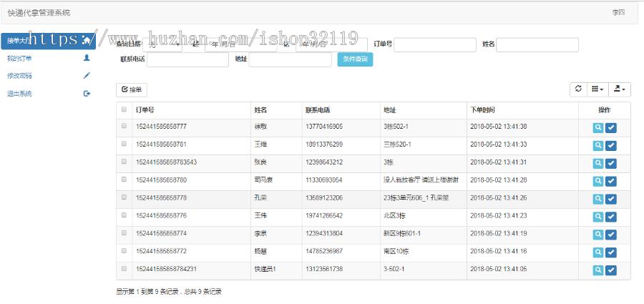
Task: Open the export data dropdown
Action: (x=620, y=89)
